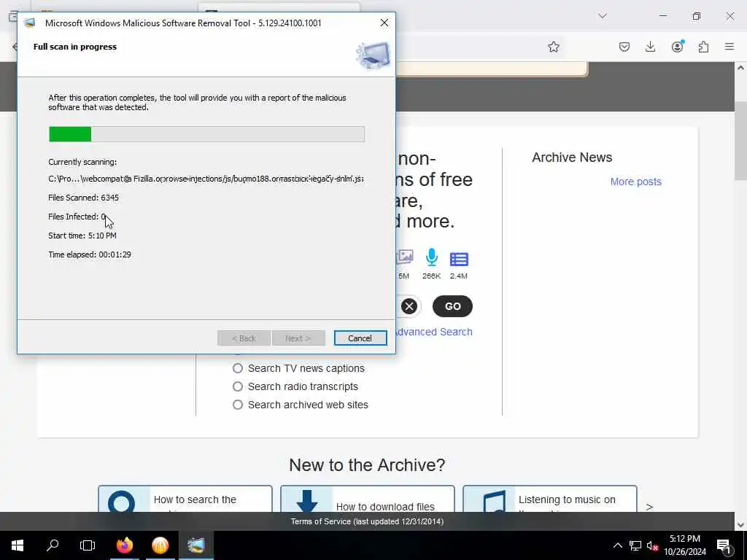Click the texts list icon labeled 2.4M

(x=459, y=259)
